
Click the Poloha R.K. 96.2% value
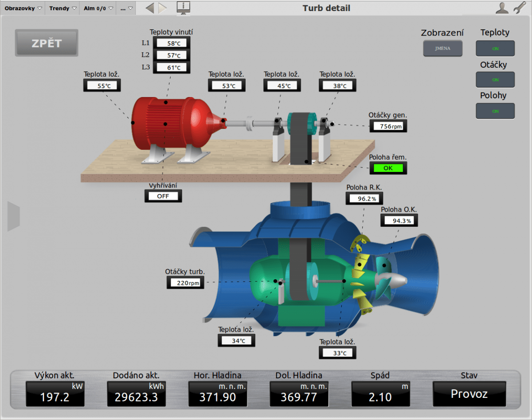tap(365, 199)
